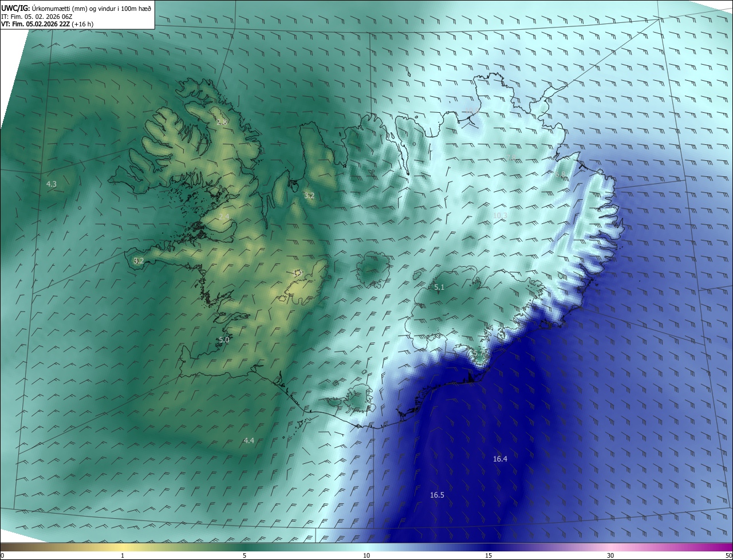This screenshot has width=733, height=560.
Task: Click the 0 tick on the color scale
Action: point(2,555)
